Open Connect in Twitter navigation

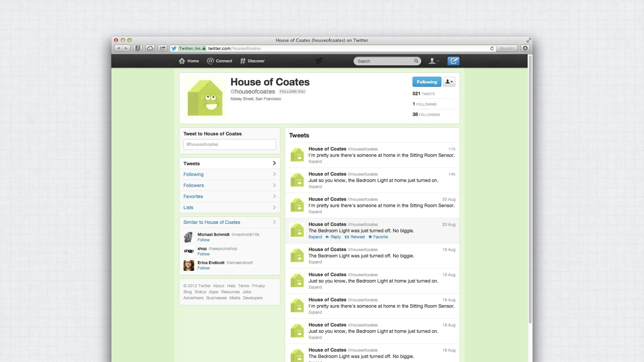pos(220,61)
